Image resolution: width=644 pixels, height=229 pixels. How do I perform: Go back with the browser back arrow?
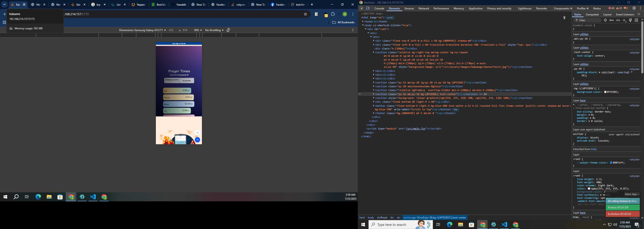[4, 14]
